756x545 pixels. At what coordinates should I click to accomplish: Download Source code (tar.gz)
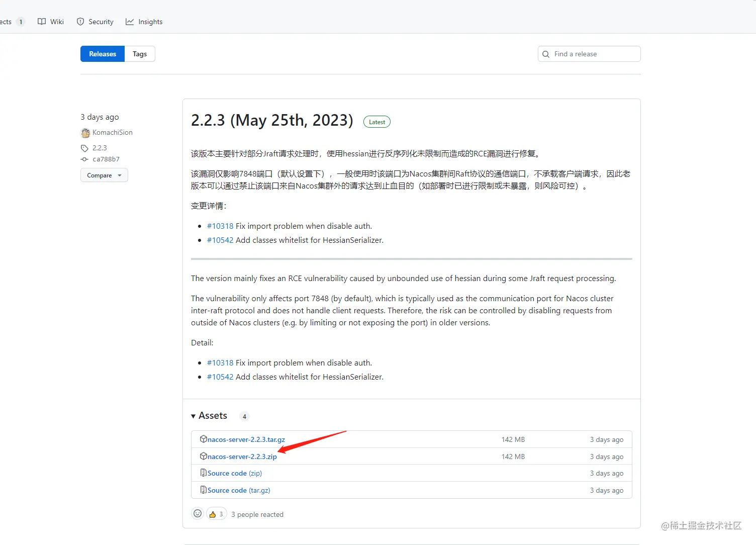point(239,490)
